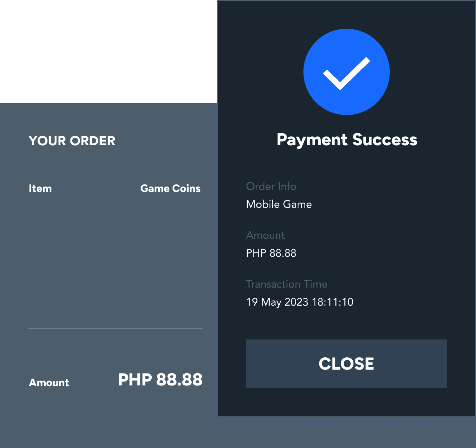Select the Game Coins item name
Viewport: 476px width, 448px height.
170,188
